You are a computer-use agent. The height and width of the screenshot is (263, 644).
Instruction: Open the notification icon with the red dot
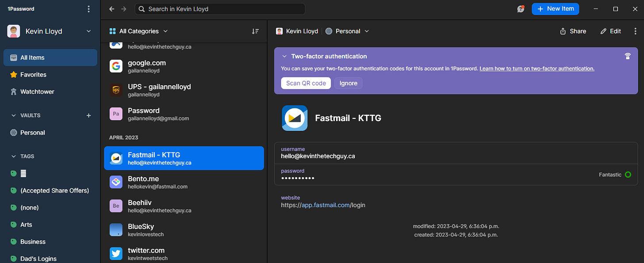(521, 9)
